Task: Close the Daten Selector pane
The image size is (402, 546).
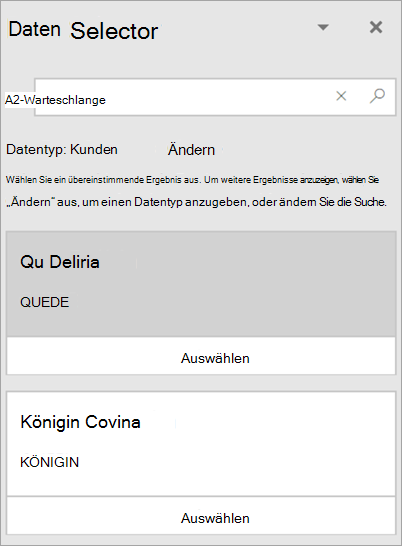Action: tap(376, 27)
